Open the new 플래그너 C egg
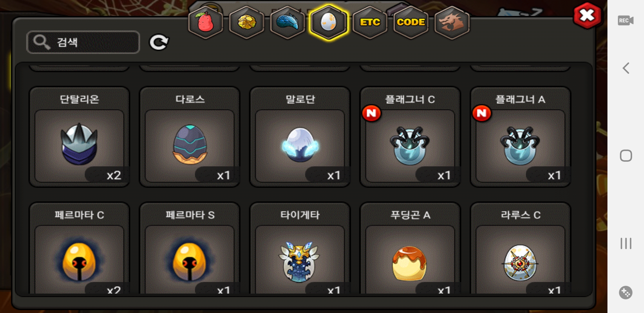Viewport: 644px width, 313px height. click(410, 137)
